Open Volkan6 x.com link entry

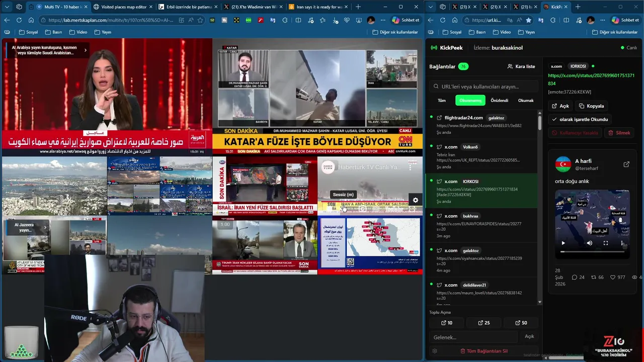tap(481, 156)
